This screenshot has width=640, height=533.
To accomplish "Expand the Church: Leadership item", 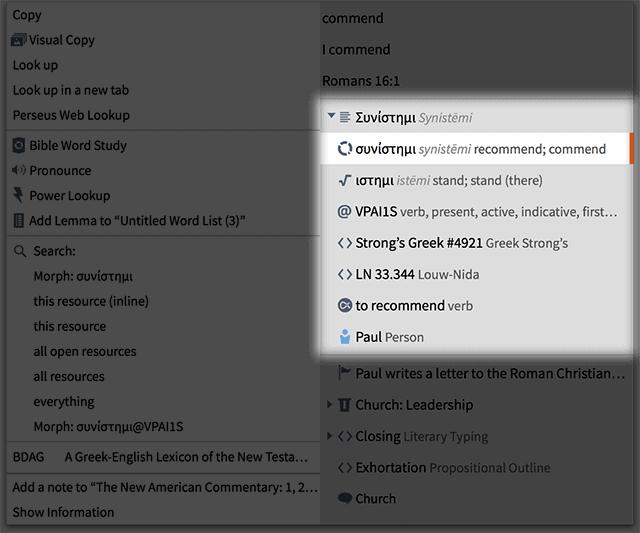I will click(331, 405).
